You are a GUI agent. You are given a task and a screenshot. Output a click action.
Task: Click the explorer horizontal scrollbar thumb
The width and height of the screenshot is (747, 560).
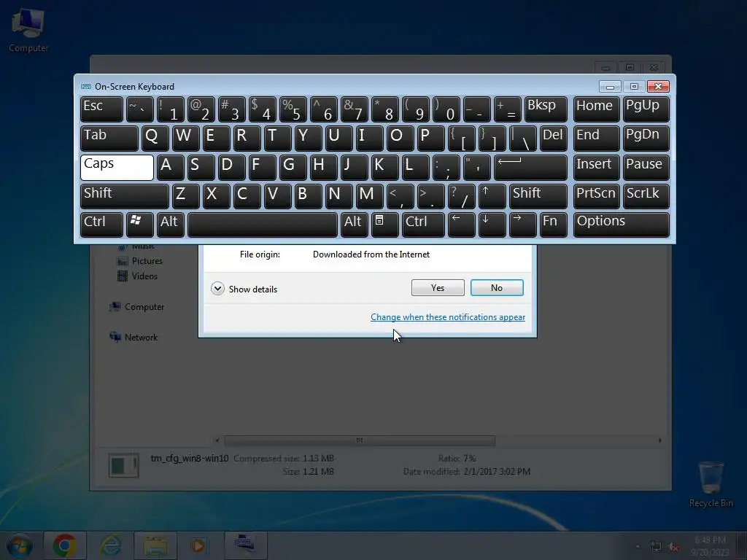pos(360,440)
